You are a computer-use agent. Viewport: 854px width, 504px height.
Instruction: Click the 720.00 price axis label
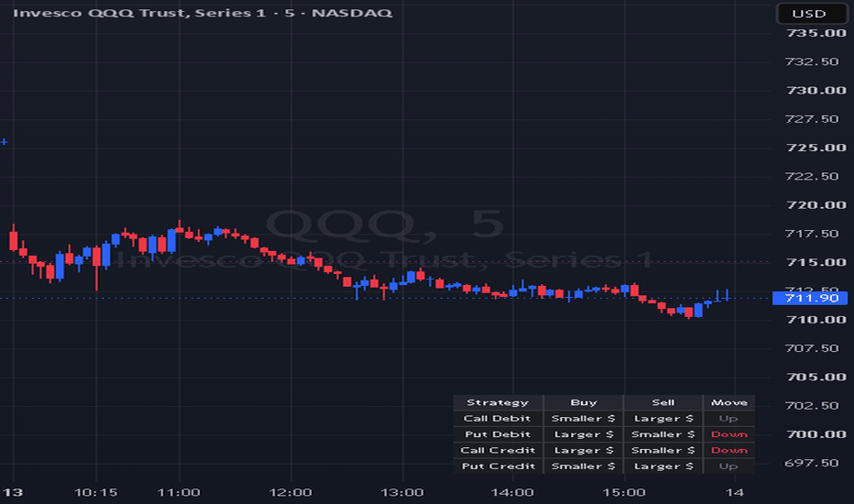pyautogui.click(x=816, y=205)
